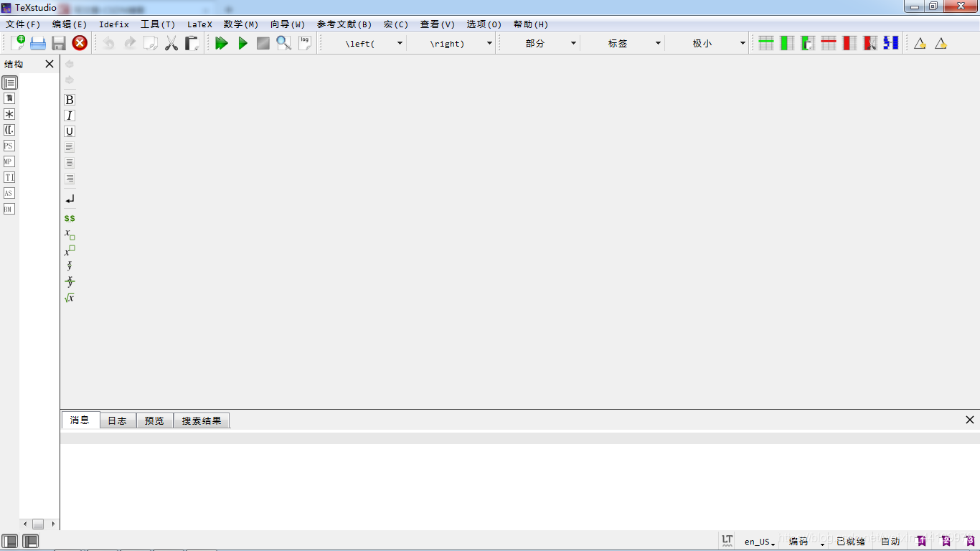Viewport: 980px width, 551px height.
Task: Click the gray Stop compile square
Action: (263, 43)
